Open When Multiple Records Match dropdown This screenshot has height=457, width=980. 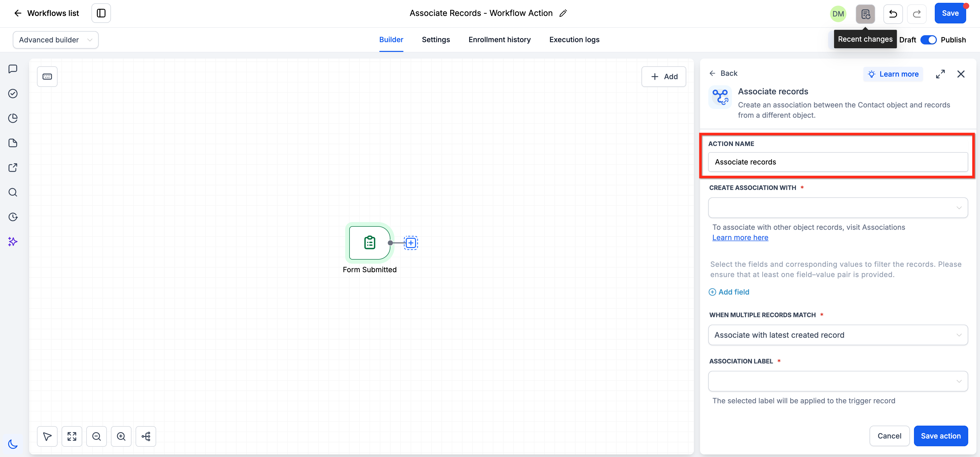[838, 335]
